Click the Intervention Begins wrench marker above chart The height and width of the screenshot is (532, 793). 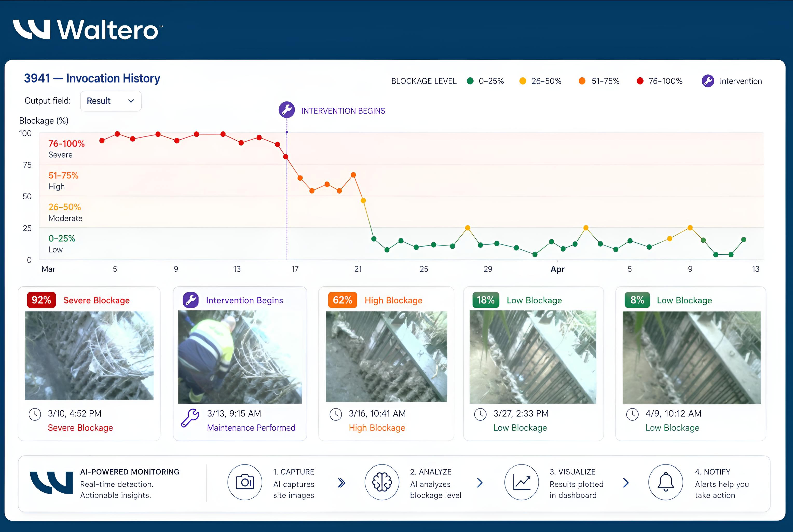coord(286,110)
